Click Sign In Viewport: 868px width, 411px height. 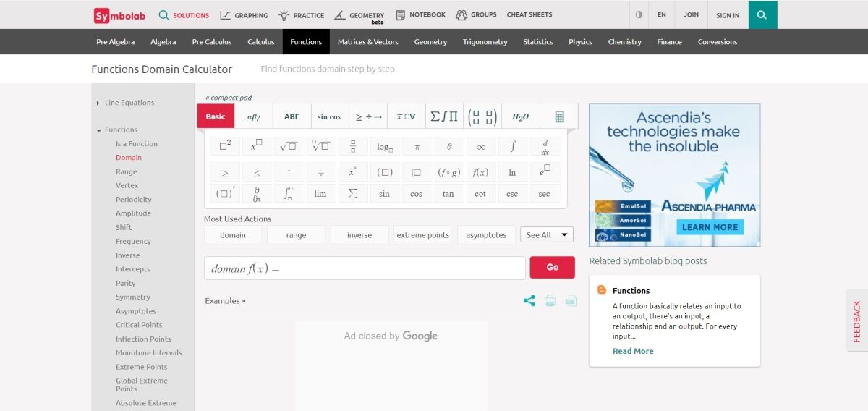click(728, 14)
